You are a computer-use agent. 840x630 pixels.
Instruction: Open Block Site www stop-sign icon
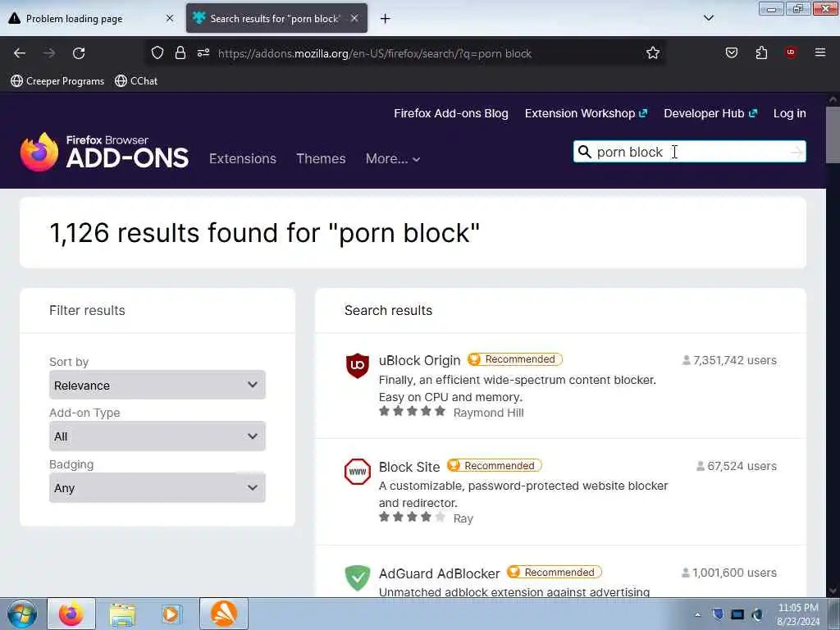pos(358,472)
